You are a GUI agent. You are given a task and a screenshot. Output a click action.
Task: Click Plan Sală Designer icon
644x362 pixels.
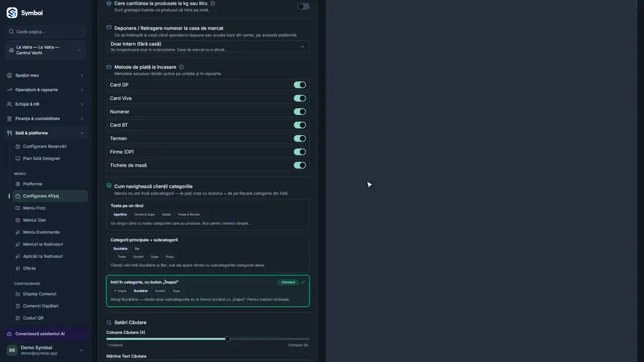(18, 158)
